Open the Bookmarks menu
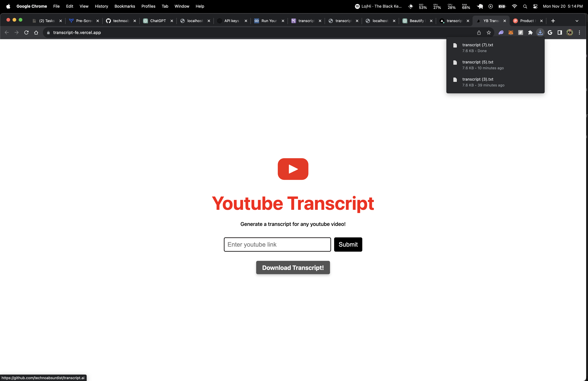The height and width of the screenshot is (381, 588). point(124,6)
